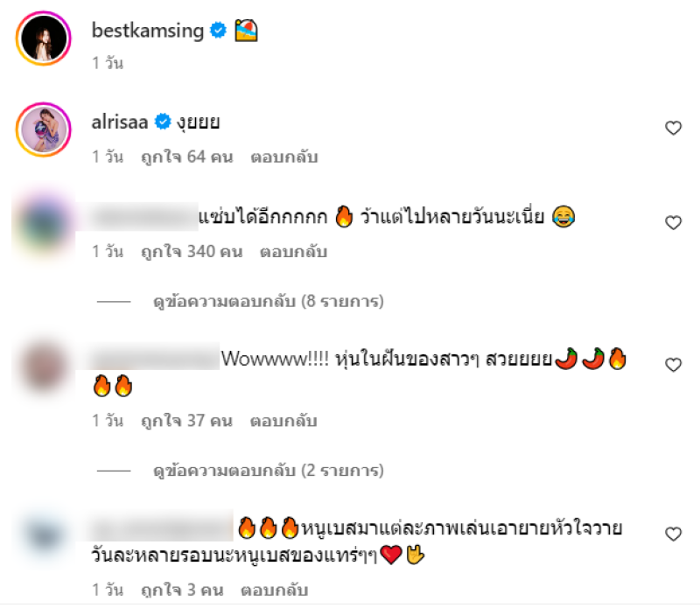Open the bestkamsing username link
700x608 pixels.
click(147, 31)
